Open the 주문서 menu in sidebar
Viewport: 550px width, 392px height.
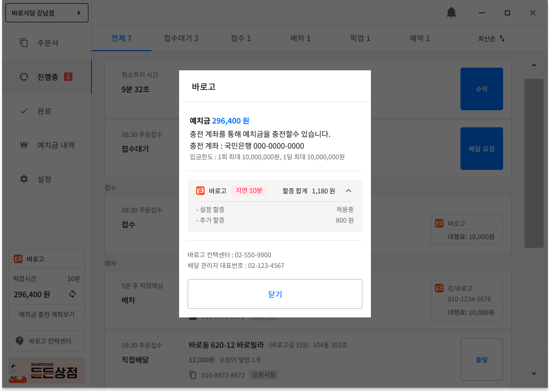coord(47,43)
